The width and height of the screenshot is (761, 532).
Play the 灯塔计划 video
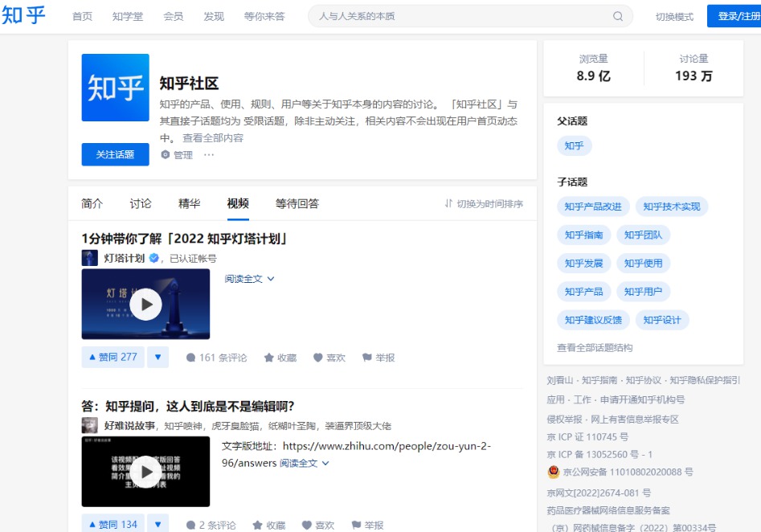pyautogui.click(x=145, y=305)
